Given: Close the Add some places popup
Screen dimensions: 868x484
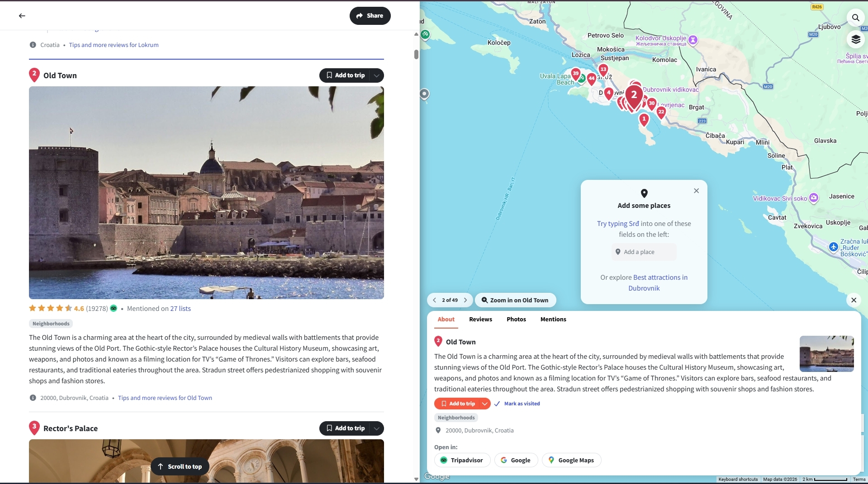Looking at the screenshot, I should 696,191.
